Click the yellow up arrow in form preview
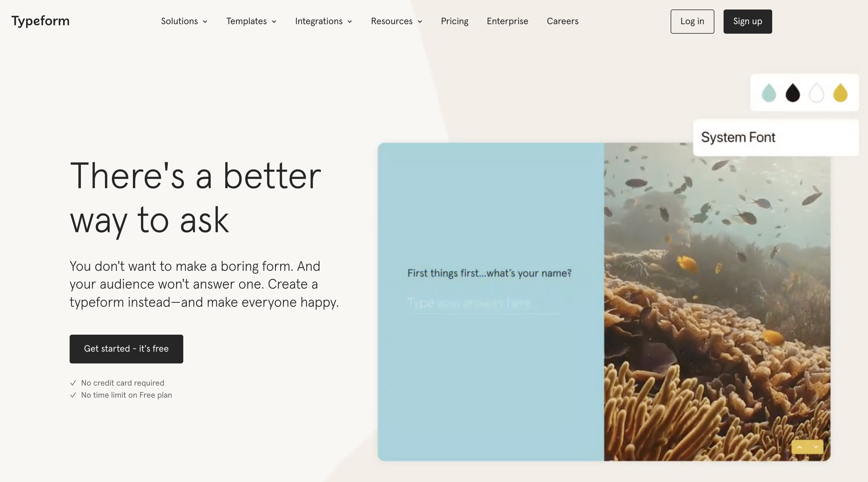868x482 pixels. [799, 447]
